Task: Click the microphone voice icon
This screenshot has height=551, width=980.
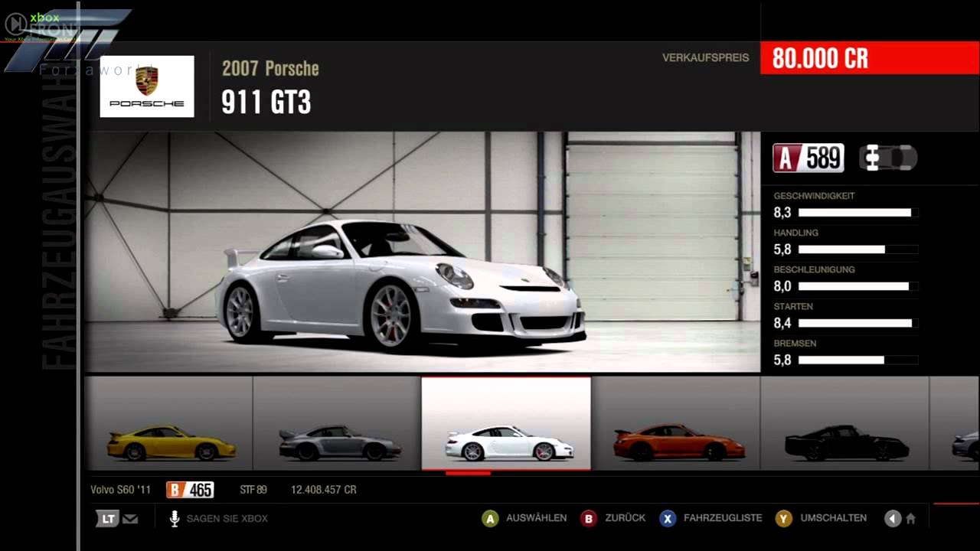Action: pyautogui.click(x=174, y=519)
